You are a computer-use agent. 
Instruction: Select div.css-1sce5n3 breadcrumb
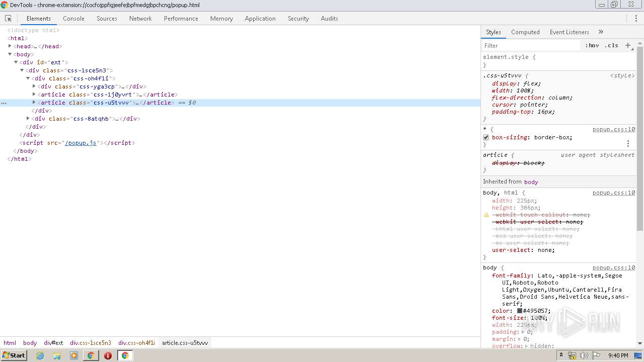[91, 343]
